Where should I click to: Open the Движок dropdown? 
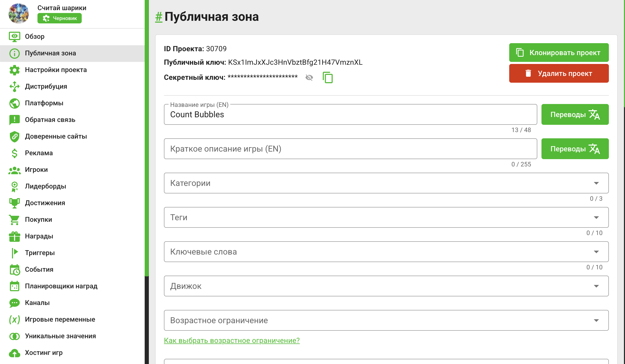(x=386, y=286)
